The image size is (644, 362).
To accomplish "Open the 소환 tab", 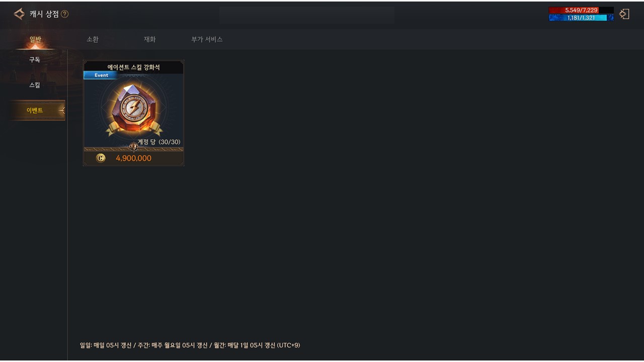I will tap(93, 39).
